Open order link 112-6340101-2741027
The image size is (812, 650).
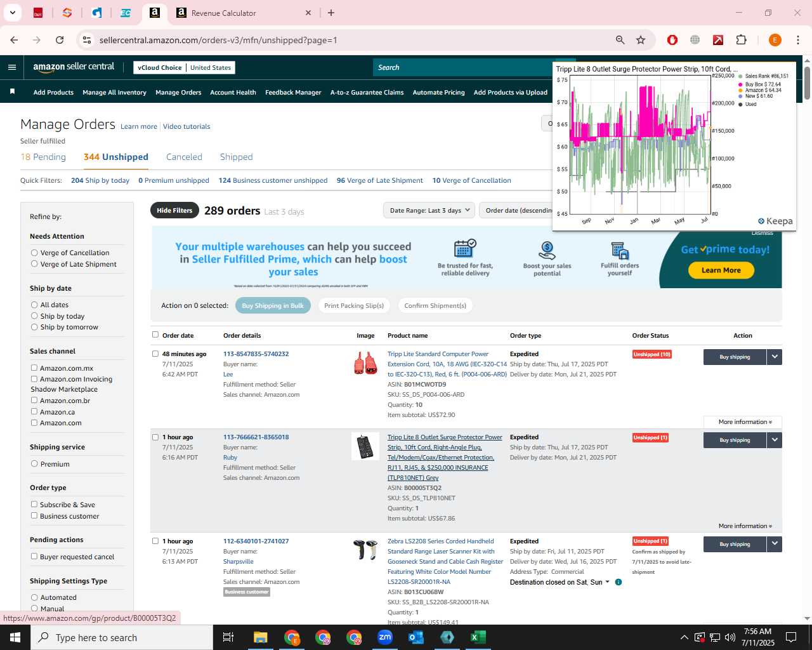(256, 541)
